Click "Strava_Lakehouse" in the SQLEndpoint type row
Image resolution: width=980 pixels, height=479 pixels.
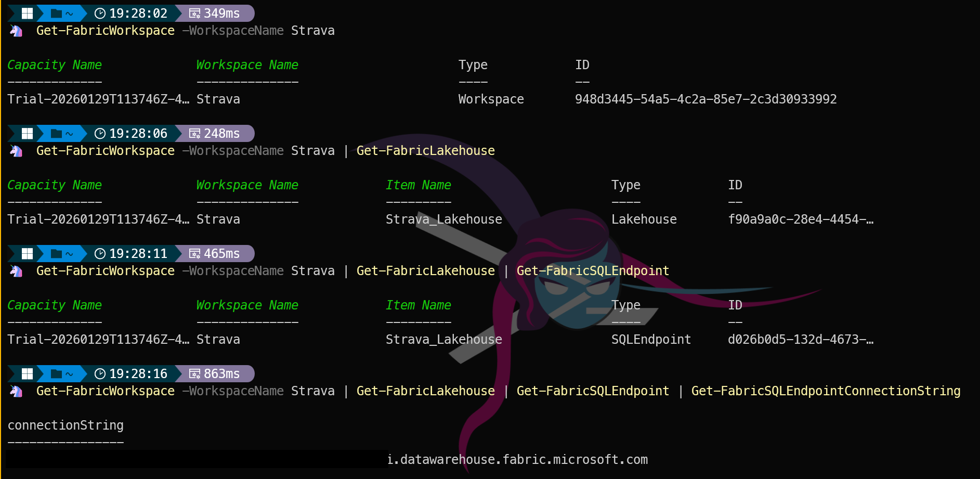point(444,340)
